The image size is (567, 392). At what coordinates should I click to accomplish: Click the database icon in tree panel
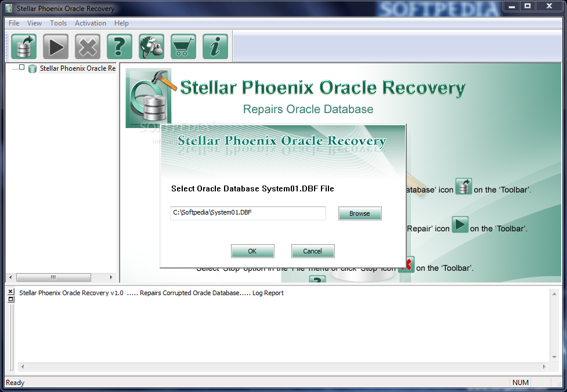tap(32, 68)
